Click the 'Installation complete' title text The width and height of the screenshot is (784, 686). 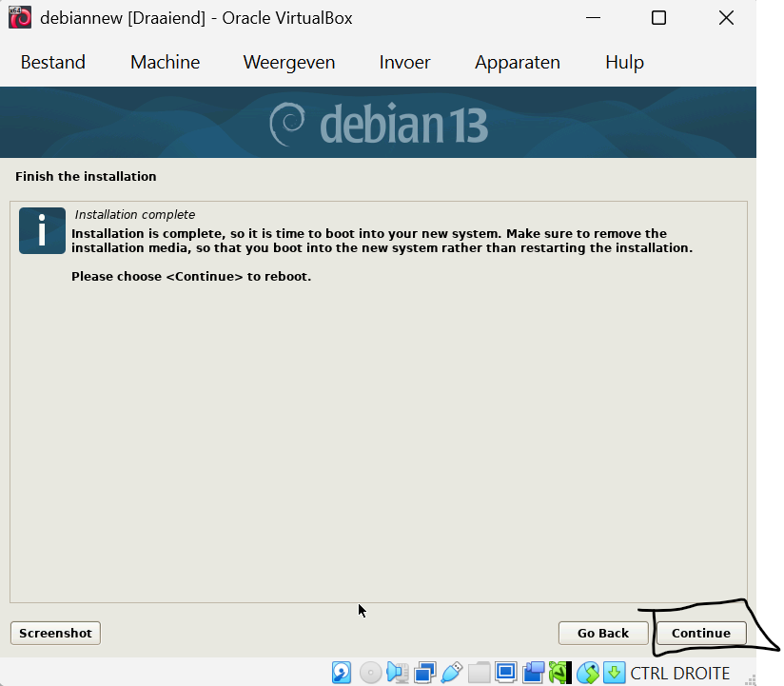click(135, 214)
